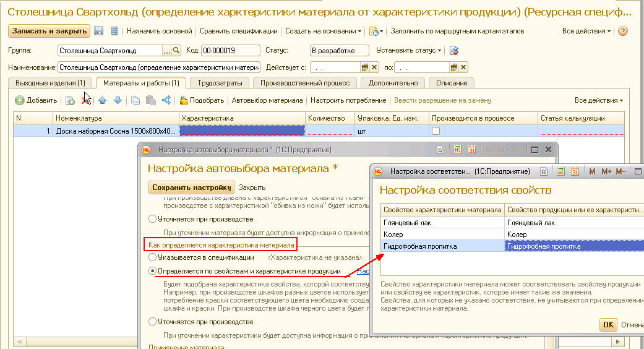Image resolution: width=644 pixels, height=349 pixels.
Task: Click Добавить to add a row
Action: click(36, 100)
